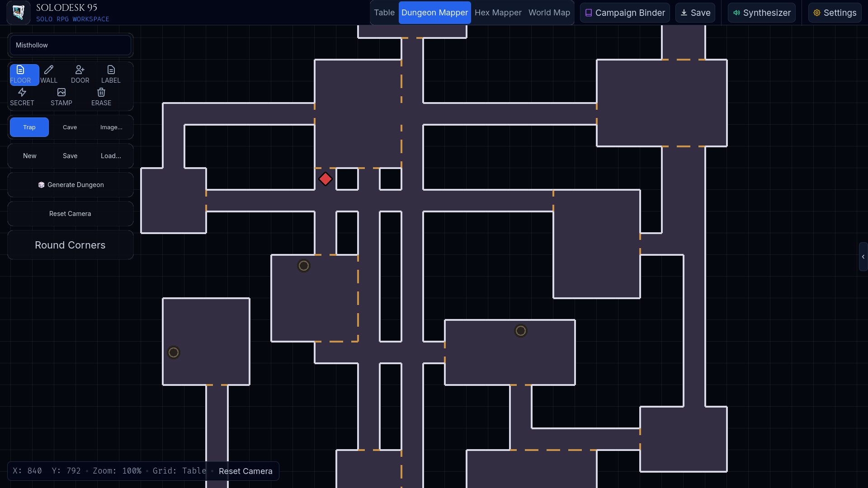
Task: Switch to the Dungeon Mapper tab
Action: (434, 13)
